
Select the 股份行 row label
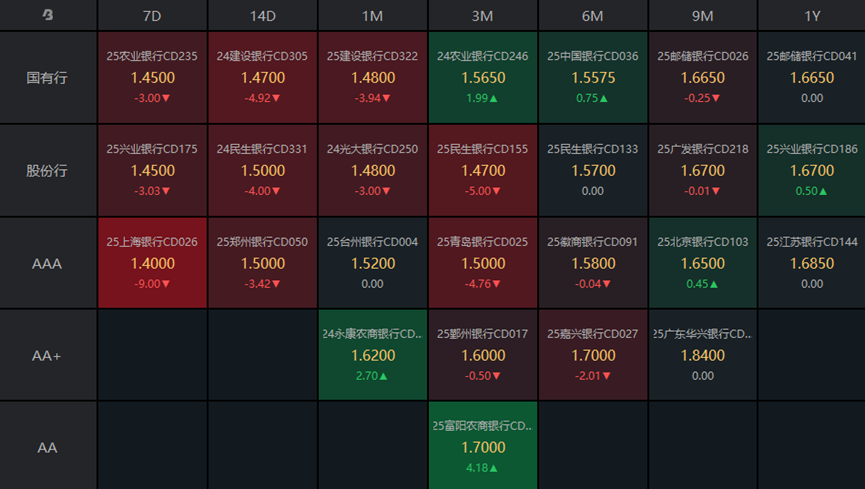click(47, 170)
